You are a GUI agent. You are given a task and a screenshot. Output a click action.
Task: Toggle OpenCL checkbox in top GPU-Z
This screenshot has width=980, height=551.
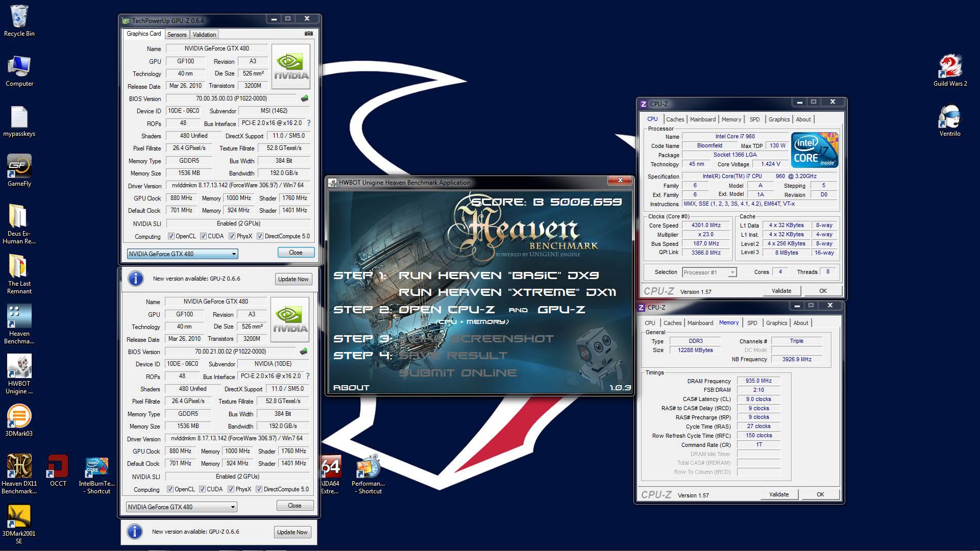tap(171, 236)
